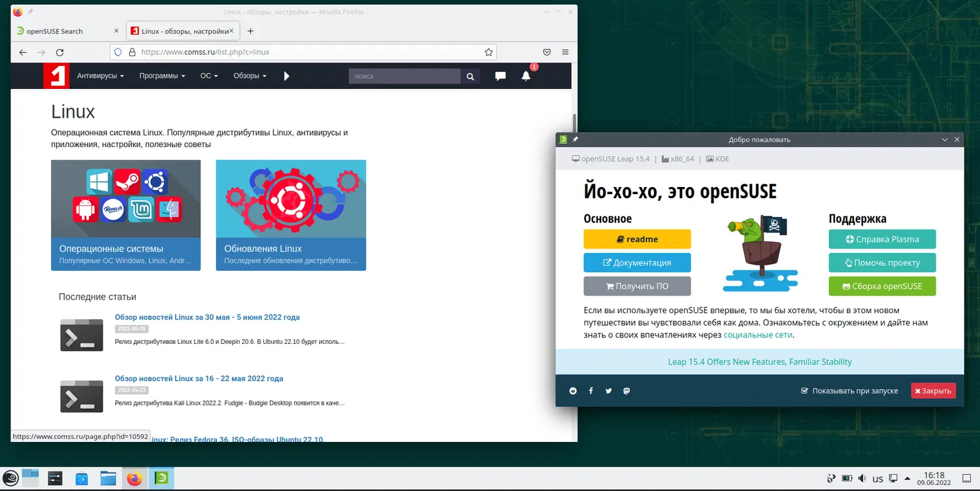
Task: Open the Документация button
Action: [637, 263]
